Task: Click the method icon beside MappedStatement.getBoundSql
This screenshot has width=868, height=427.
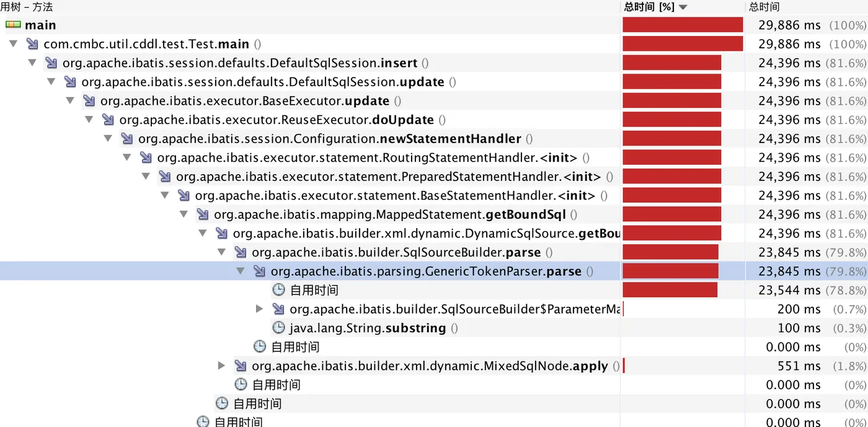Action: 203,214
